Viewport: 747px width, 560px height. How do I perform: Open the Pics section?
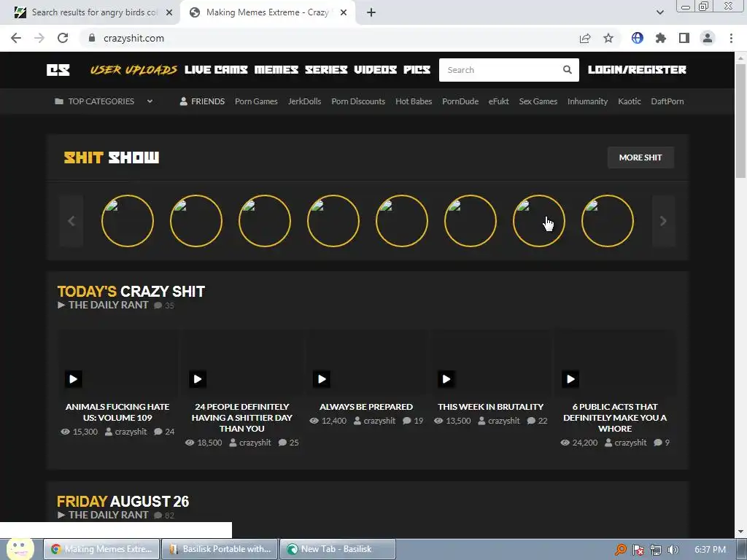coord(417,70)
